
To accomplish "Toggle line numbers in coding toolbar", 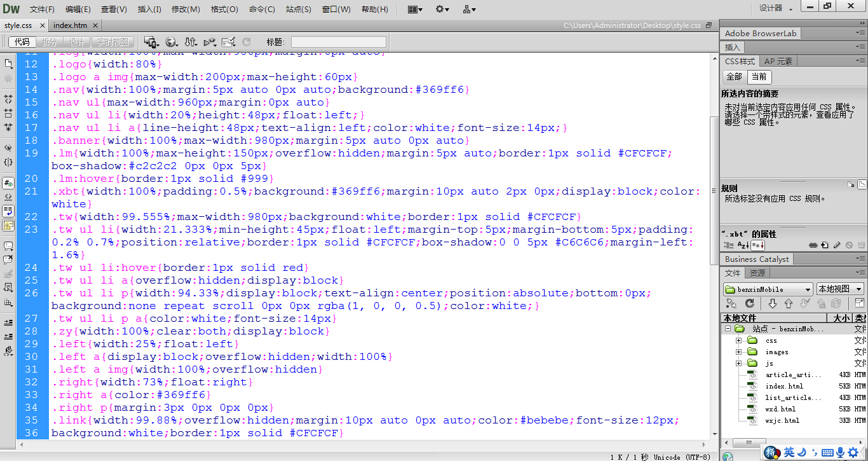I will (8, 183).
